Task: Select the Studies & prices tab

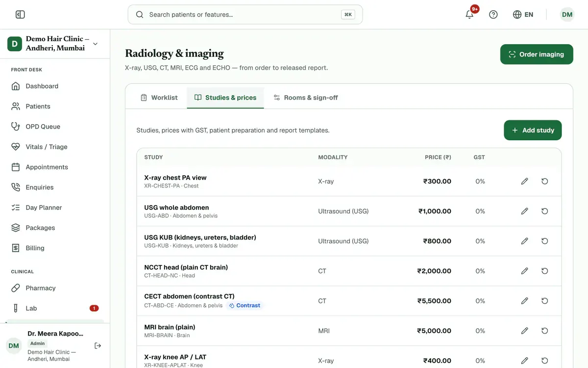Action: (225, 98)
